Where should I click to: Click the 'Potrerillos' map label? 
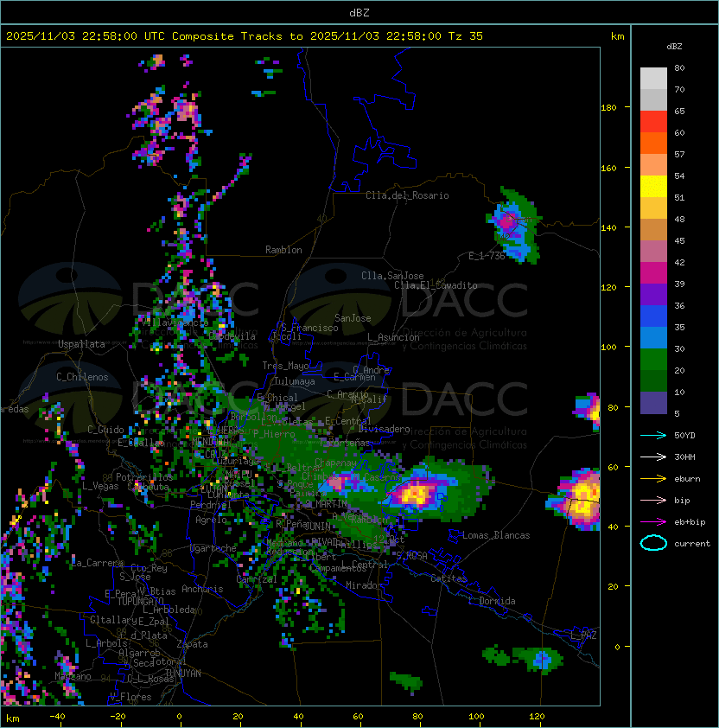(144, 476)
